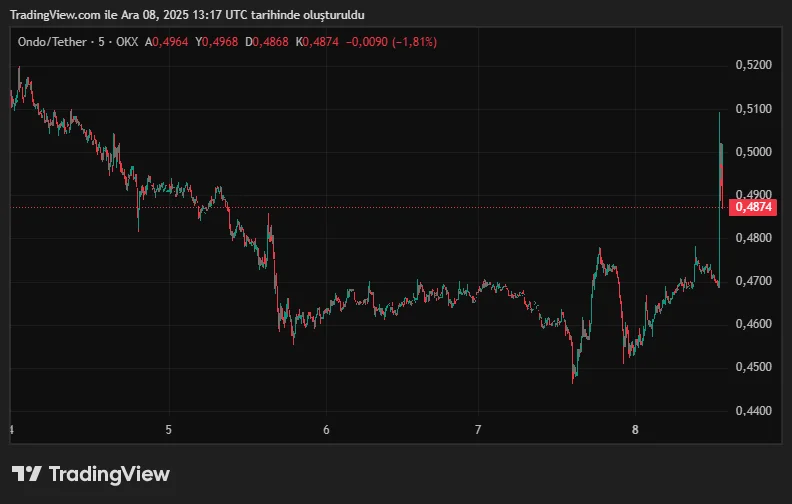Select date 8 on the time axis
The image size is (792, 504).
click(635, 429)
